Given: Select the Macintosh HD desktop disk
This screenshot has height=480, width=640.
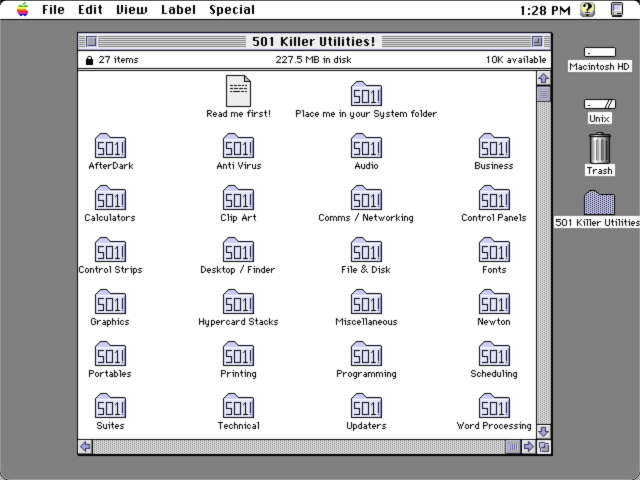Looking at the screenshot, I should point(599,52).
